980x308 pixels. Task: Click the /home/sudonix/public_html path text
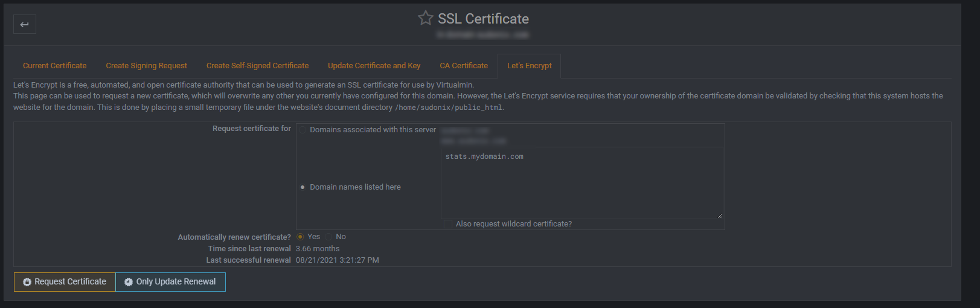pyautogui.click(x=449, y=107)
